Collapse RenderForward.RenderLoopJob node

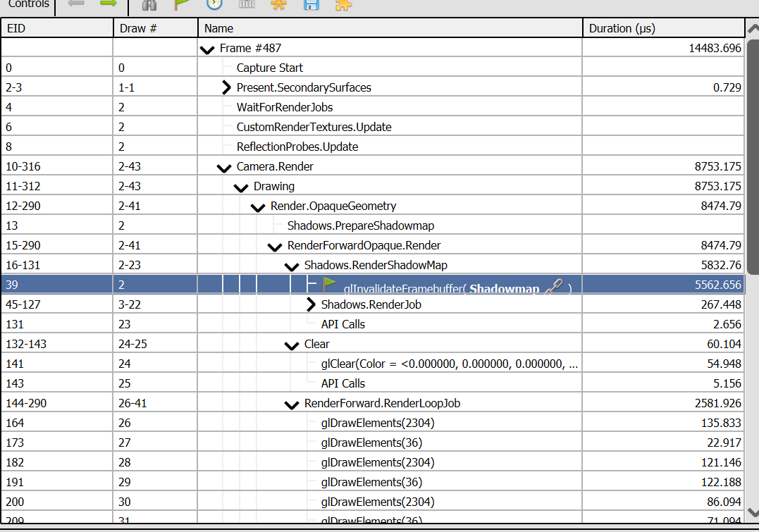point(292,404)
